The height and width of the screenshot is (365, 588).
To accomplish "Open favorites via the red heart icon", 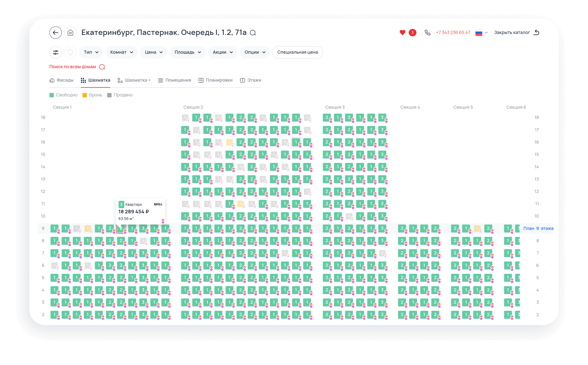I will [402, 33].
